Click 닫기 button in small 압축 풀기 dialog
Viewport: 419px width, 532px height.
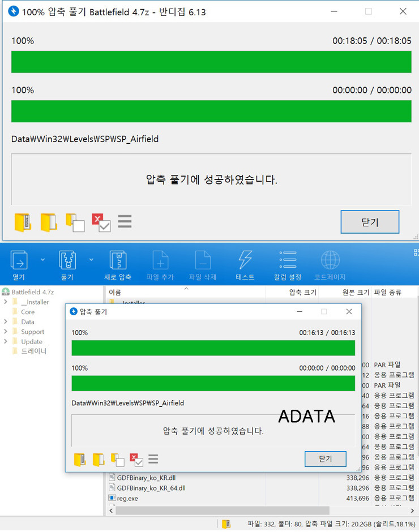325,459
